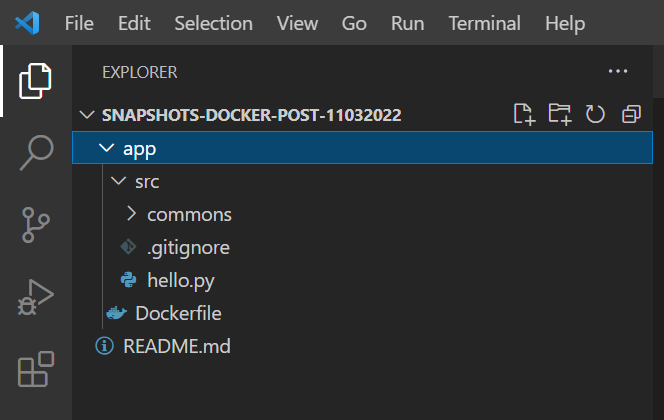The image size is (664, 420).
Task: Click the New File icon in Explorer header
Action: (524, 114)
